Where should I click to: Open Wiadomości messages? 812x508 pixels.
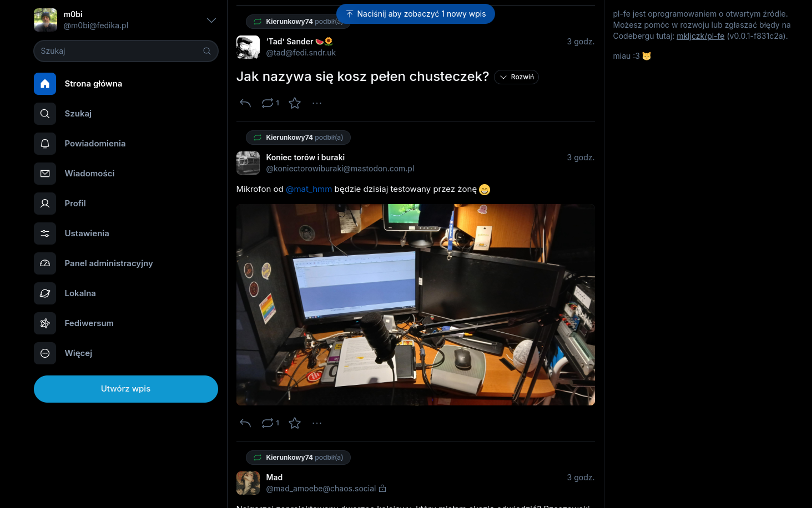pyautogui.click(x=89, y=174)
